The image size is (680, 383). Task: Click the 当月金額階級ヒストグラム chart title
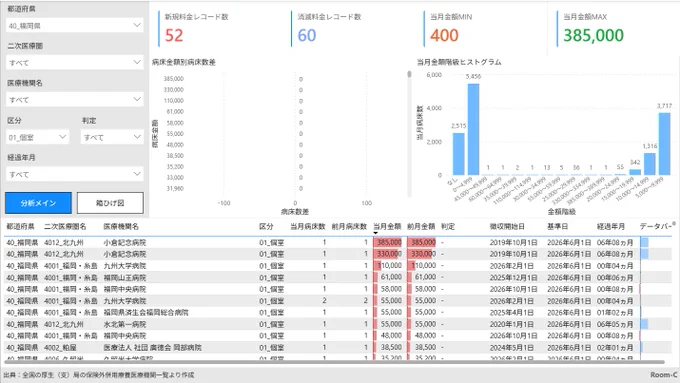[459, 62]
